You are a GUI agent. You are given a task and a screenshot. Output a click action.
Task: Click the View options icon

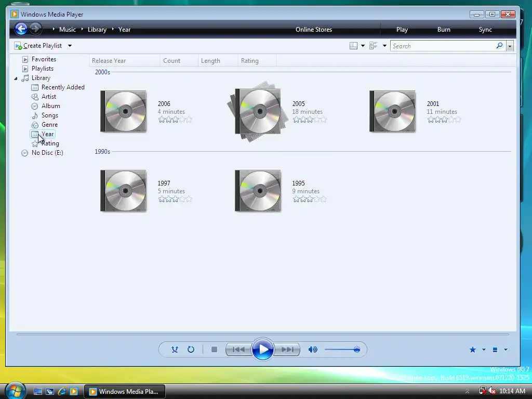click(373, 46)
